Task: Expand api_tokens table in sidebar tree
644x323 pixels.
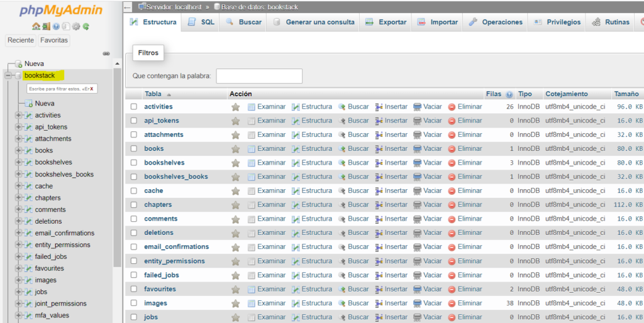Action: point(18,127)
